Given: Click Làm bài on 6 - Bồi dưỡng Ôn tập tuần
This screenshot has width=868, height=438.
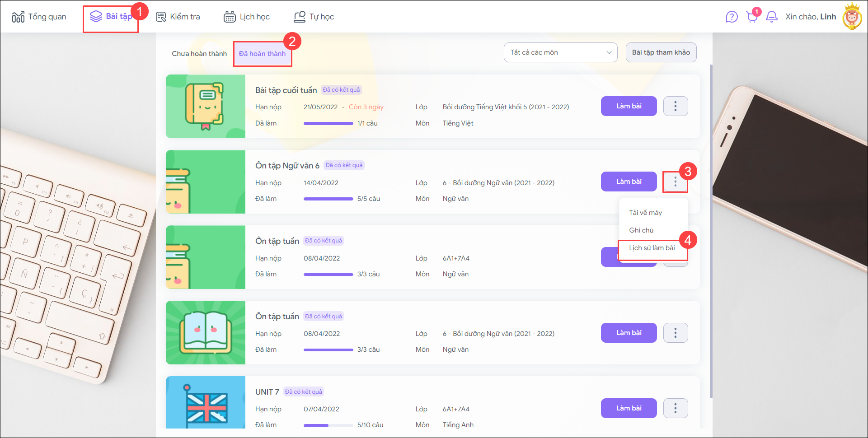Looking at the screenshot, I should point(629,333).
